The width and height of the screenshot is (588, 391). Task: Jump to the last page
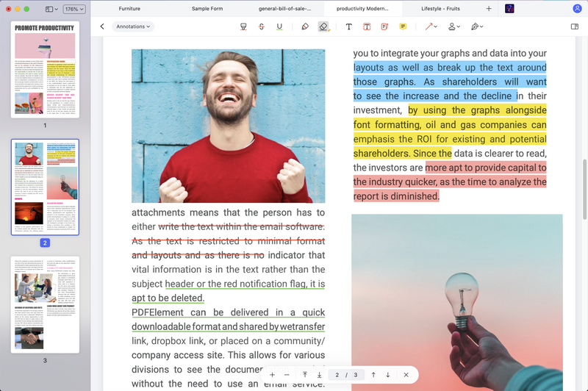[319, 375]
